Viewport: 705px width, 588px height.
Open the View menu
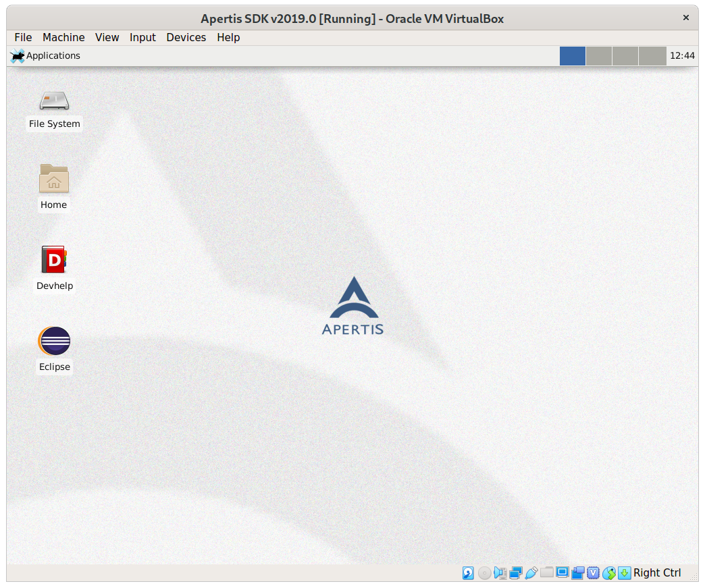point(107,37)
